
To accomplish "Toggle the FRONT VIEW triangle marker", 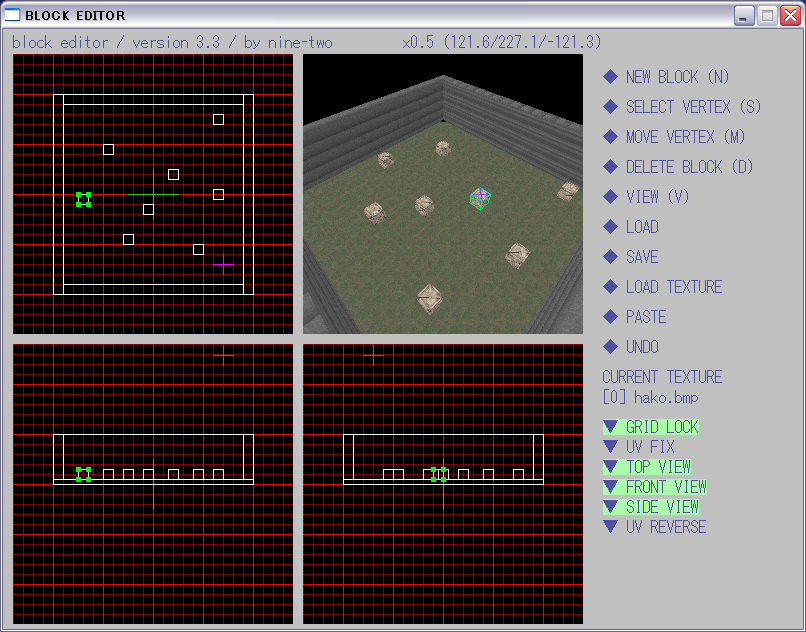I will pyautogui.click(x=611, y=487).
